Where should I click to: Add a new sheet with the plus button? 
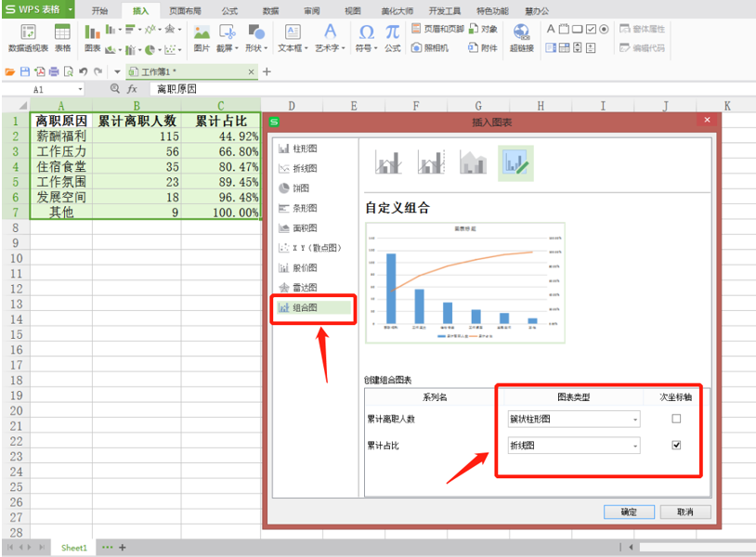click(123, 548)
